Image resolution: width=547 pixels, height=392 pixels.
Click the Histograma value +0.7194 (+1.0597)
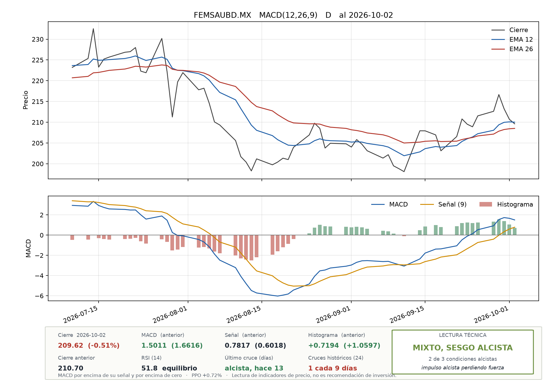tap(344, 346)
